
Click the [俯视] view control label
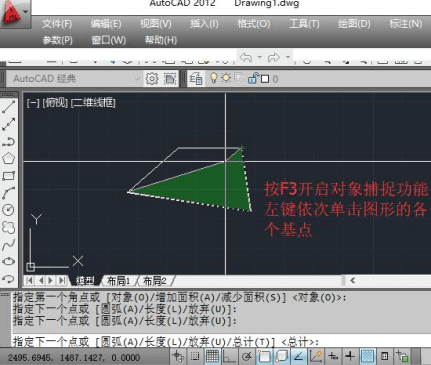click(55, 103)
